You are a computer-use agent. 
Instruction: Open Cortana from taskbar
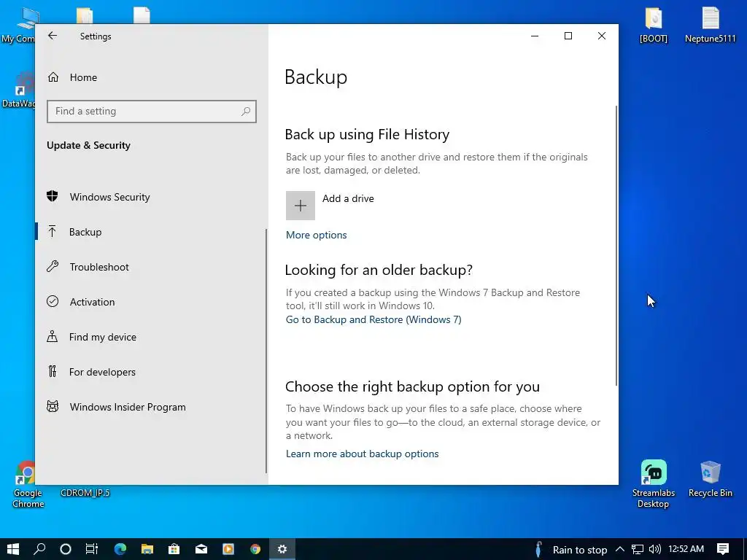tap(66, 549)
